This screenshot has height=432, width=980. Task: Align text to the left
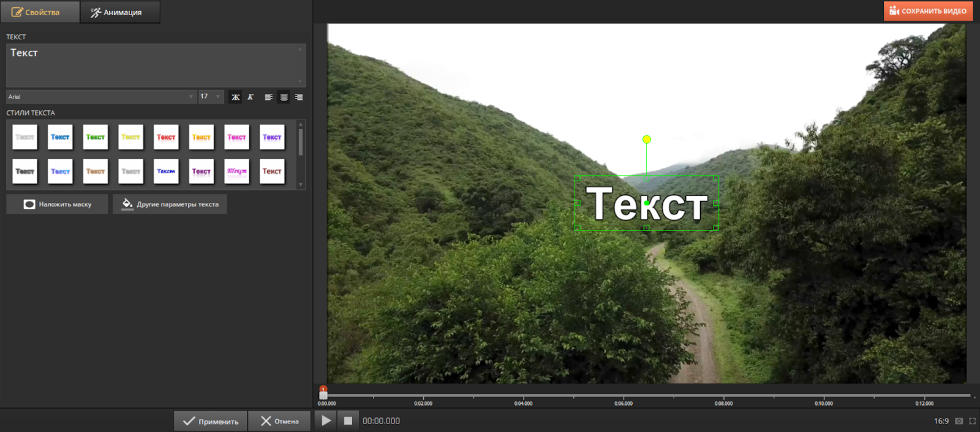click(268, 97)
